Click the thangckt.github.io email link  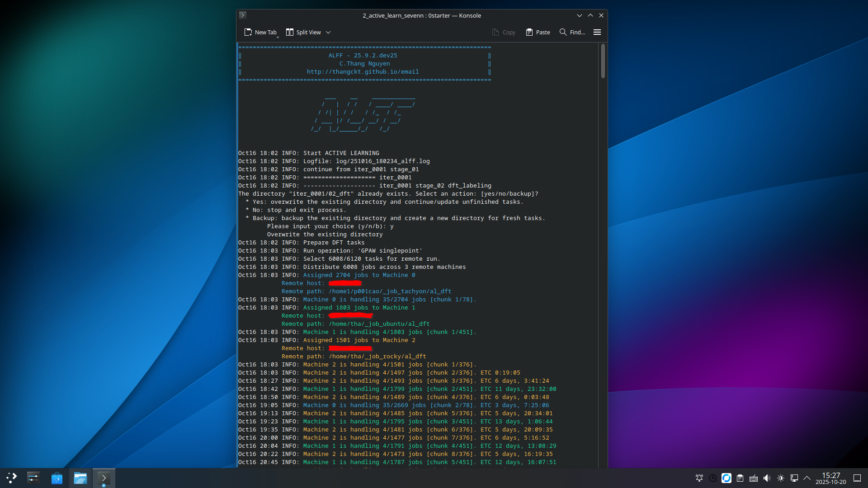362,71
